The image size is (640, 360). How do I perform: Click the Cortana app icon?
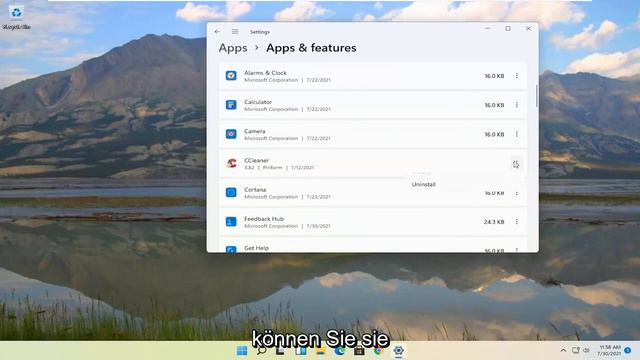point(231,192)
